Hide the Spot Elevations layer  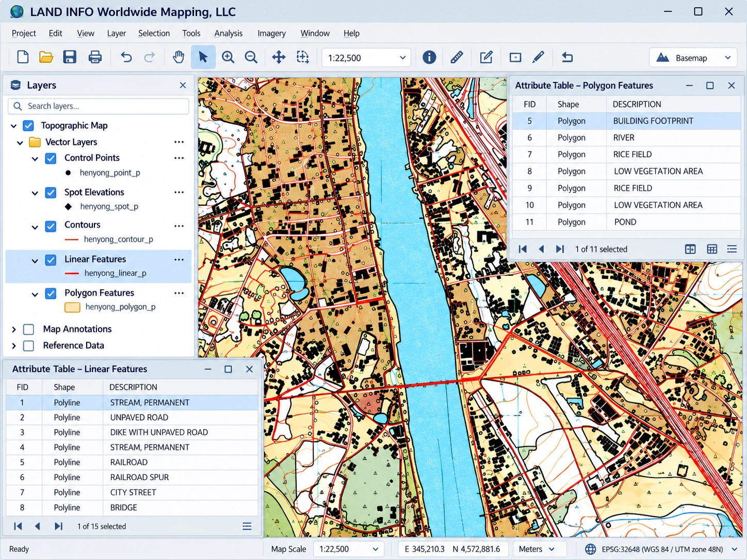coord(51,193)
